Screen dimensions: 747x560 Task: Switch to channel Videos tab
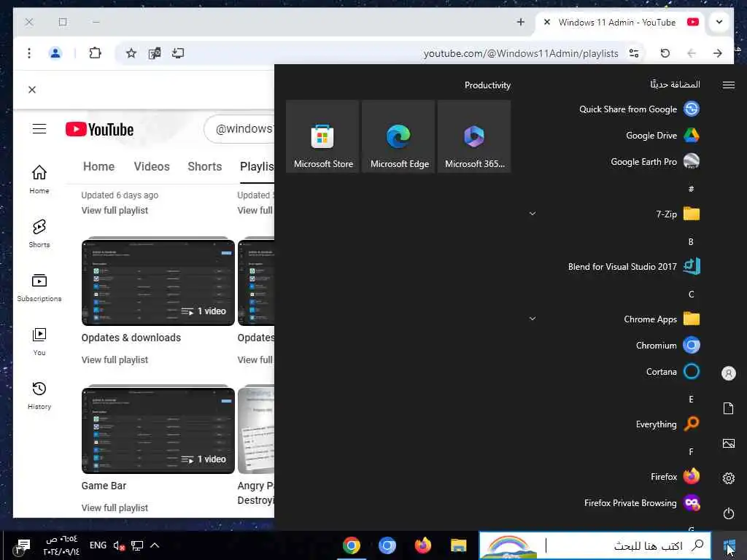pos(152,167)
